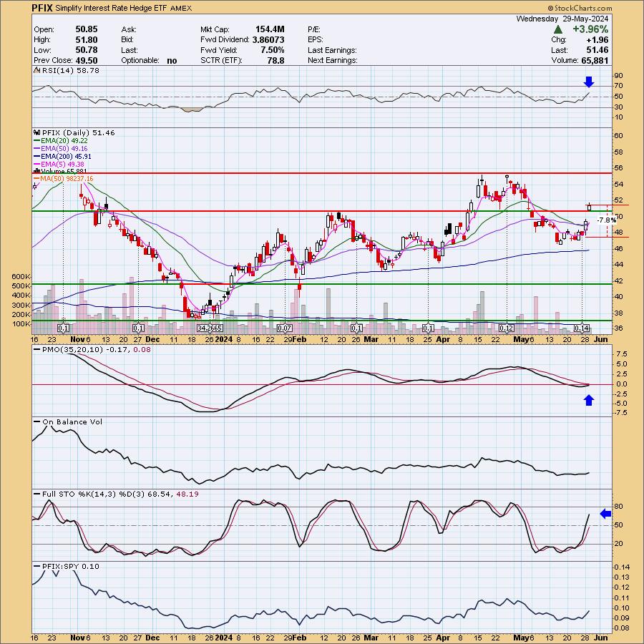644x644 pixels.
Task: Click the 34.2665 low price marker
Action: point(210,328)
